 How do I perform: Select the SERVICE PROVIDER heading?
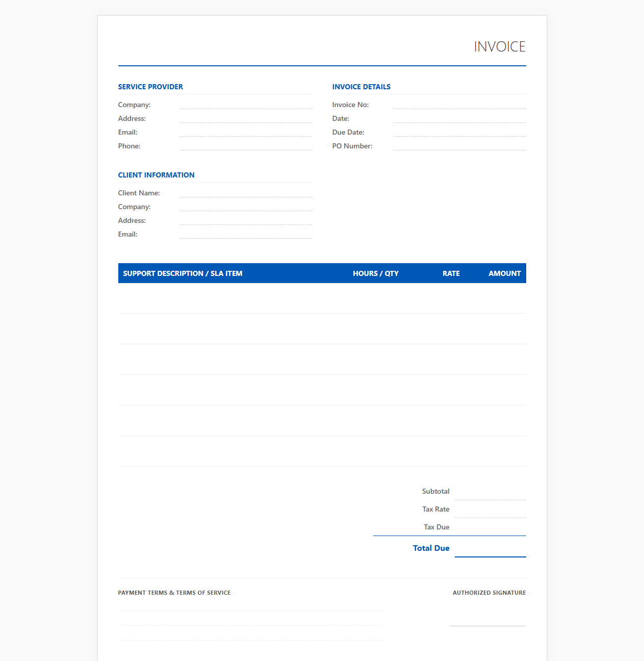[150, 87]
